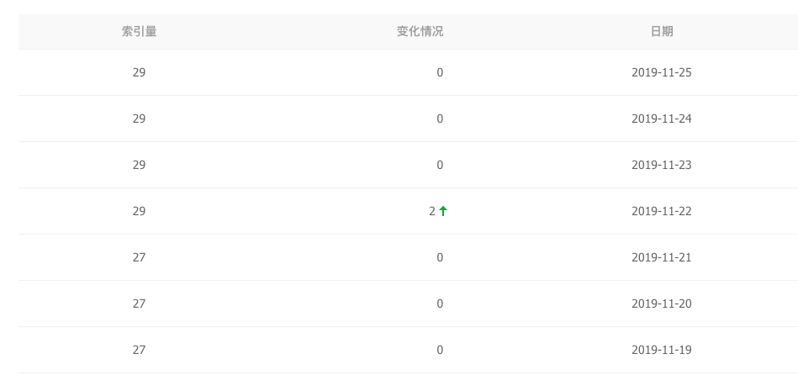Select the 日期 column header
The width and height of the screenshot is (798, 375).
(x=662, y=31)
